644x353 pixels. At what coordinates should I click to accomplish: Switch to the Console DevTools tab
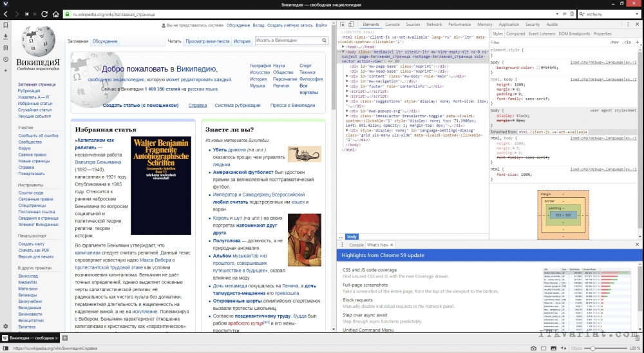pos(392,24)
